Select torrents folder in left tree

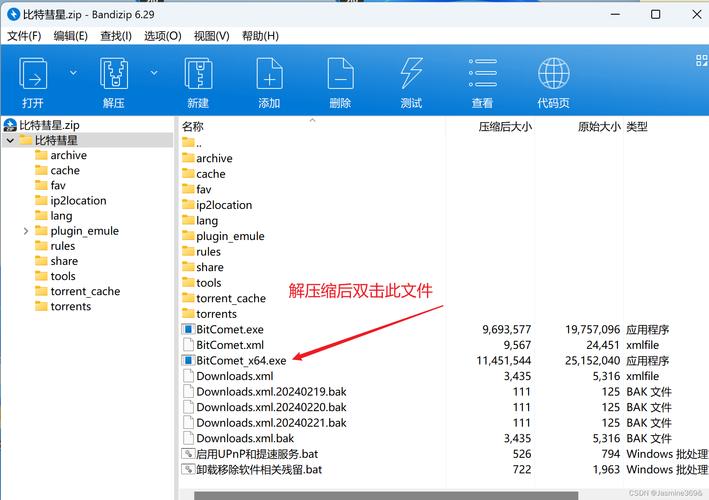point(71,307)
